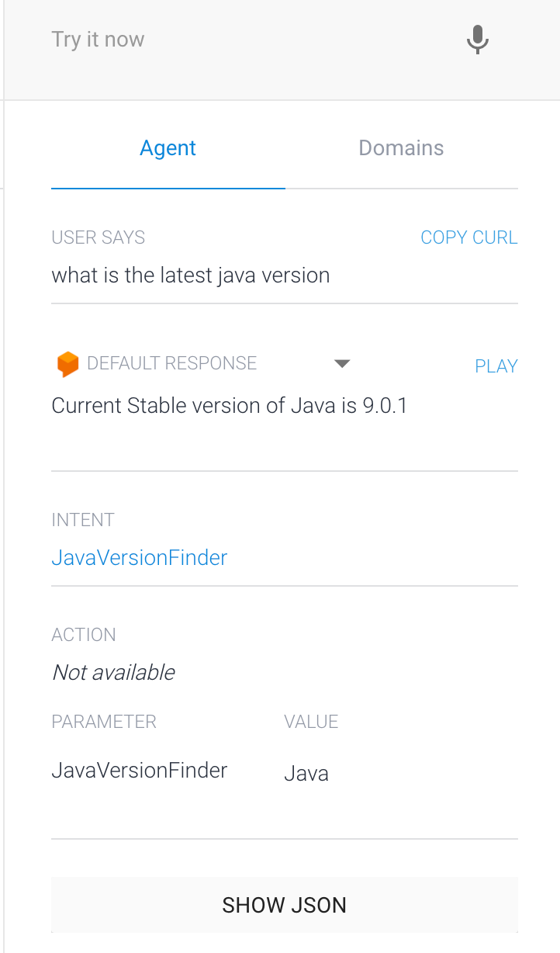Image resolution: width=560 pixels, height=953 pixels.
Task: Click the VALUE column header
Action: point(311,721)
